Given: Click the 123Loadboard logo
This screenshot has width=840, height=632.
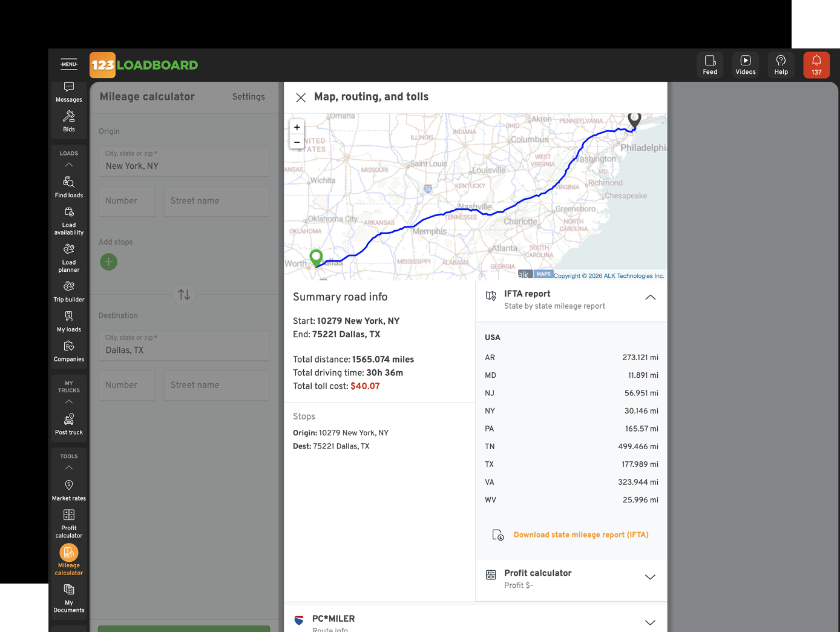Looking at the screenshot, I should 144,65.
